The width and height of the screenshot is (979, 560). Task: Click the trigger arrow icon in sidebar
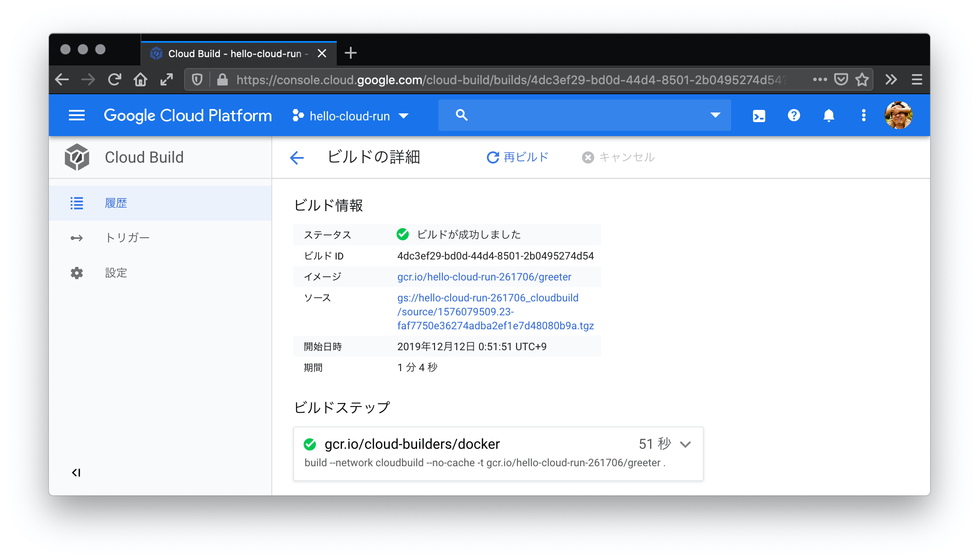[77, 238]
